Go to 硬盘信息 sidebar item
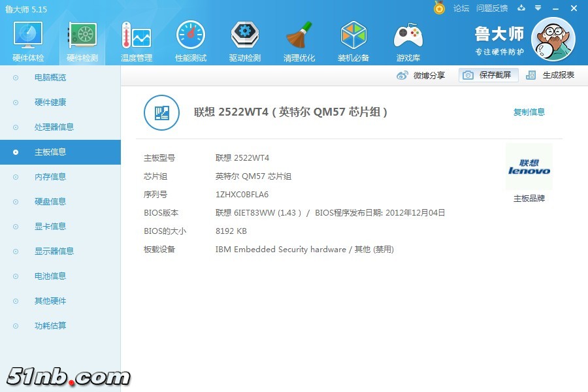Image resolution: width=588 pixels, height=392 pixels. click(50, 202)
